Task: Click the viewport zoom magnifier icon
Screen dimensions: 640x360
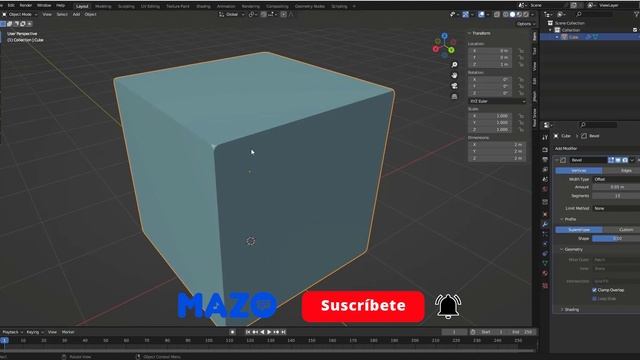Action: pos(454,65)
